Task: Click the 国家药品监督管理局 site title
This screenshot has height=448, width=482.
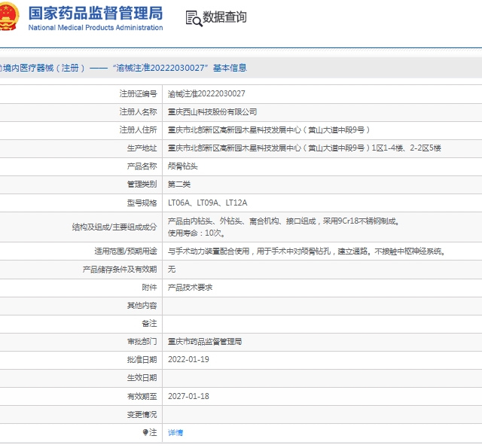Action: click(96, 14)
